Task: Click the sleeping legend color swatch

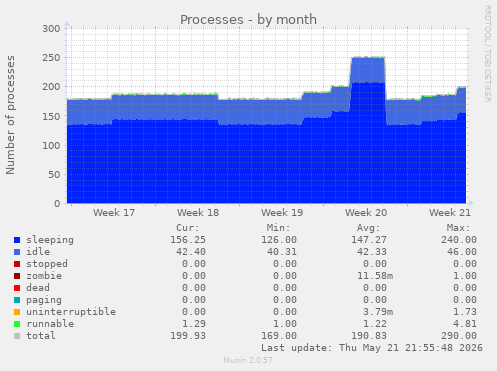Action: click(x=17, y=240)
